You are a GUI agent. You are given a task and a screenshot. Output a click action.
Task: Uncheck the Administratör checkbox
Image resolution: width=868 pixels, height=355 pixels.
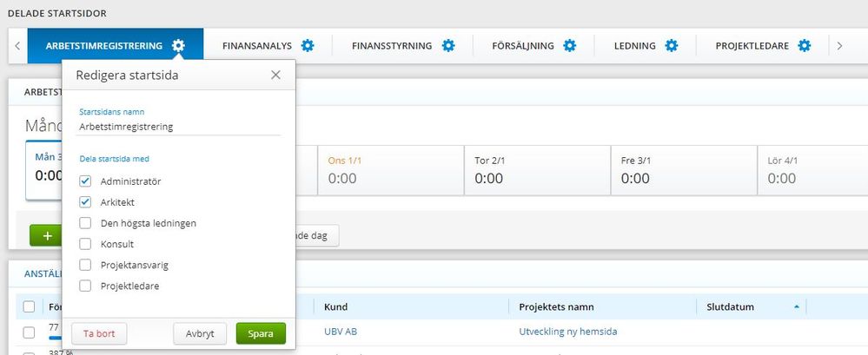click(x=85, y=181)
